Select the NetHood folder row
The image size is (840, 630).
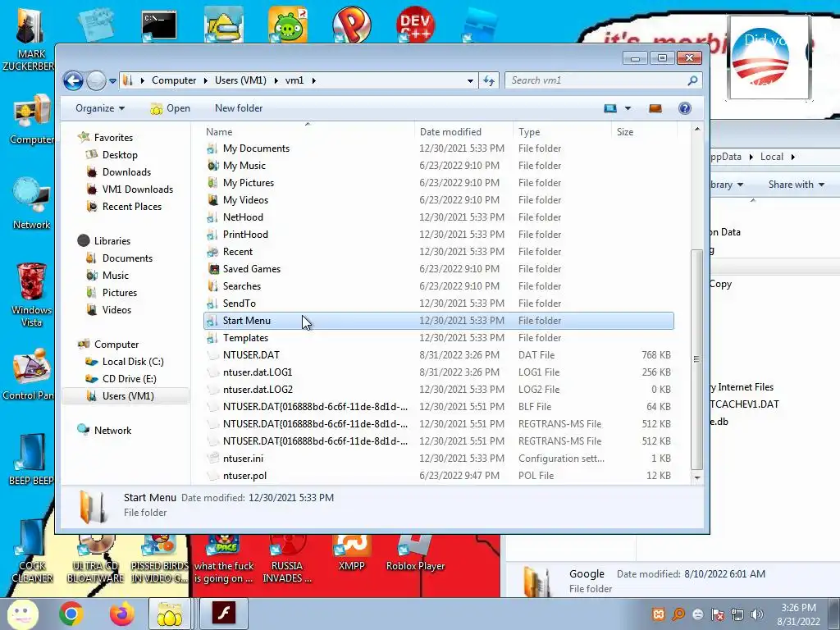439,217
